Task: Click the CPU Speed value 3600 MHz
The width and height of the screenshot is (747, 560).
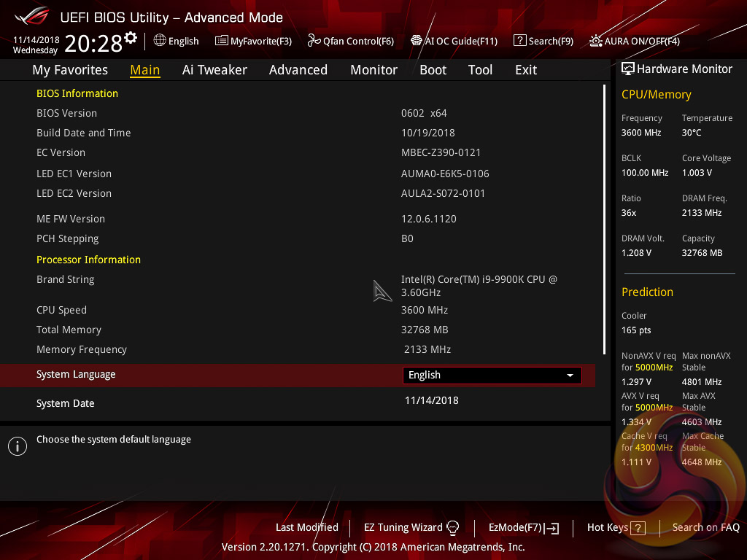Action: [x=425, y=310]
